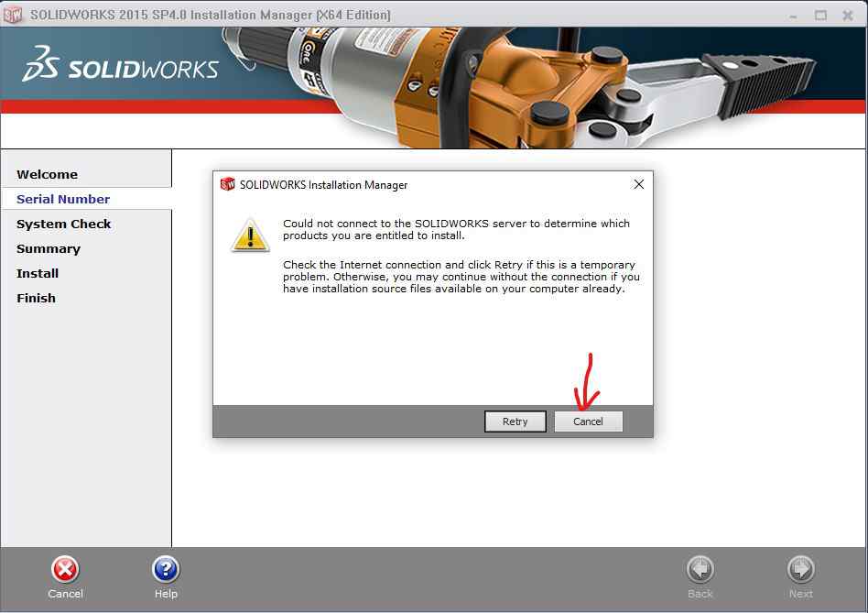Image resolution: width=868 pixels, height=613 pixels.
Task: Select the Install step in the sidebar
Action: click(38, 273)
